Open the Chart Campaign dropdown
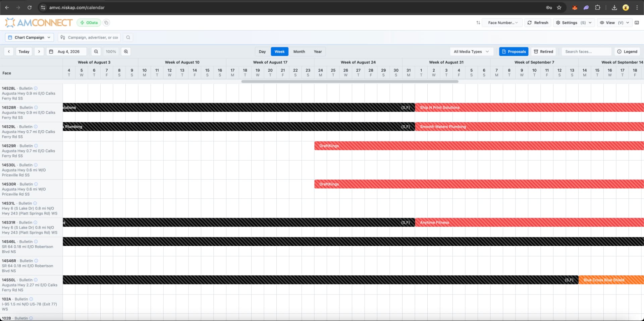 click(29, 38)
